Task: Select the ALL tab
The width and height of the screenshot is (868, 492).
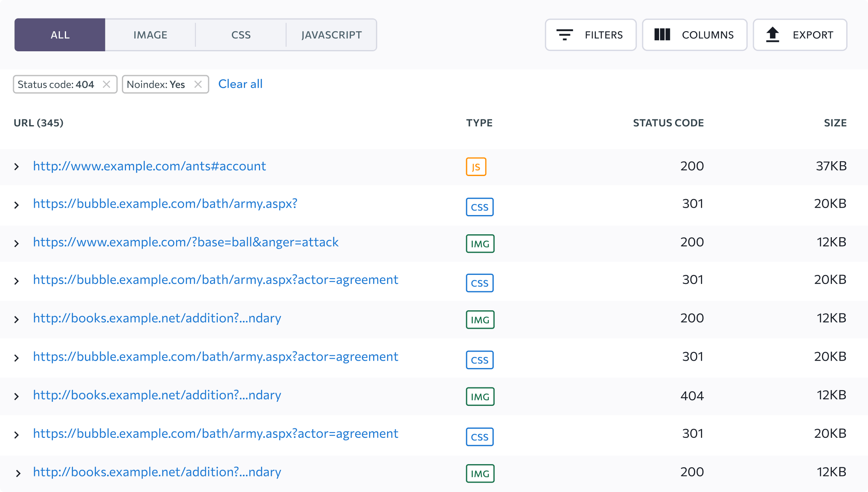Action: tap(60, 34)
